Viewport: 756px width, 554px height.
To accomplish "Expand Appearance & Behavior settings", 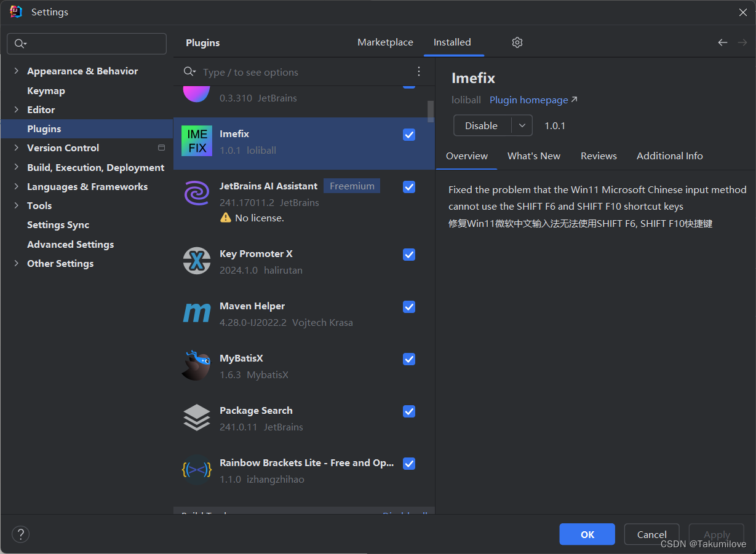I will (x=16, y=71).
